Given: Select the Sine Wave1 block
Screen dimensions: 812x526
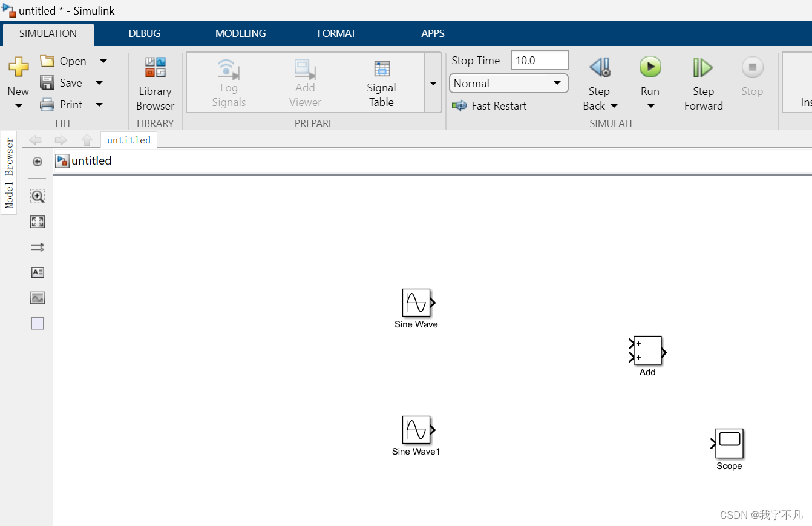Looking at the screenshot, I should tap(416, 430).
